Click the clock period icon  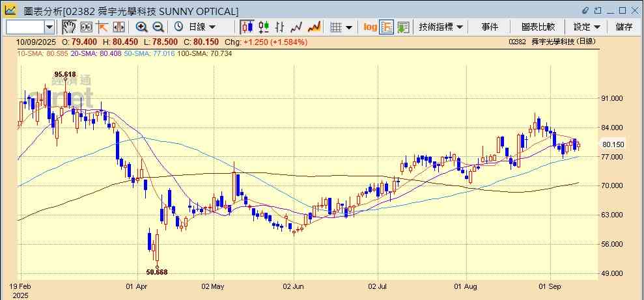(178, 27)
